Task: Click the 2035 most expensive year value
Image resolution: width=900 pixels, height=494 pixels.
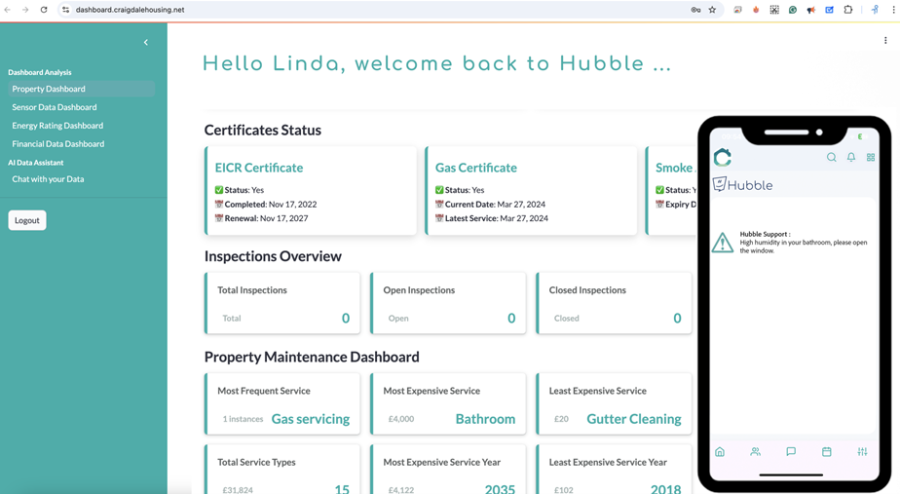Action: tap(500, 489)
